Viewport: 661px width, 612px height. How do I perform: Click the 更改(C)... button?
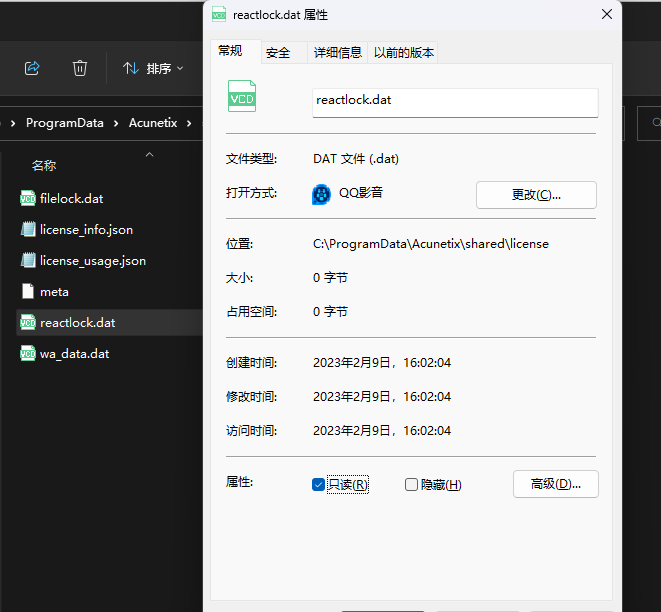point(536,195)
